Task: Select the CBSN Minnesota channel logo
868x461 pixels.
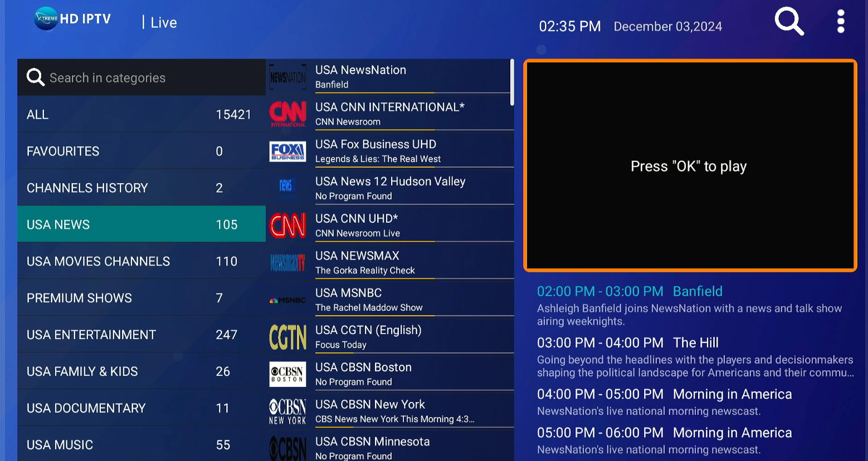Action: (x=288, y=448)
